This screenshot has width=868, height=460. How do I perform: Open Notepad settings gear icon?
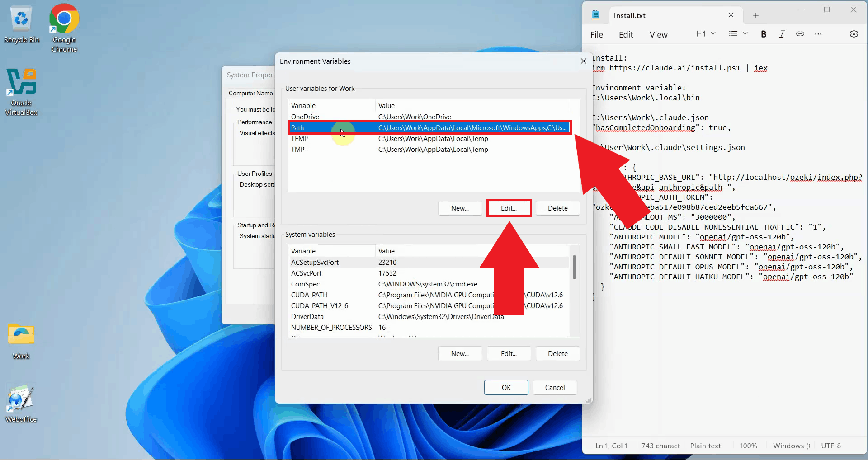pyautogui.click(x=854, y=34)
